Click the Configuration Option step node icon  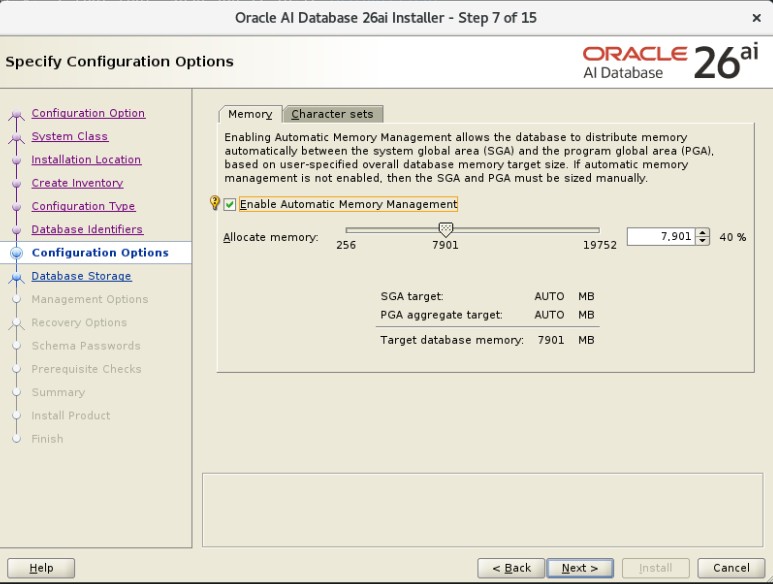(16, 114)
